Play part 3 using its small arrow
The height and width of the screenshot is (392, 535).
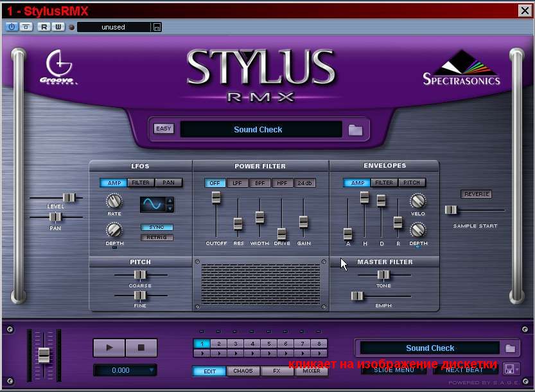pos(236,353)
